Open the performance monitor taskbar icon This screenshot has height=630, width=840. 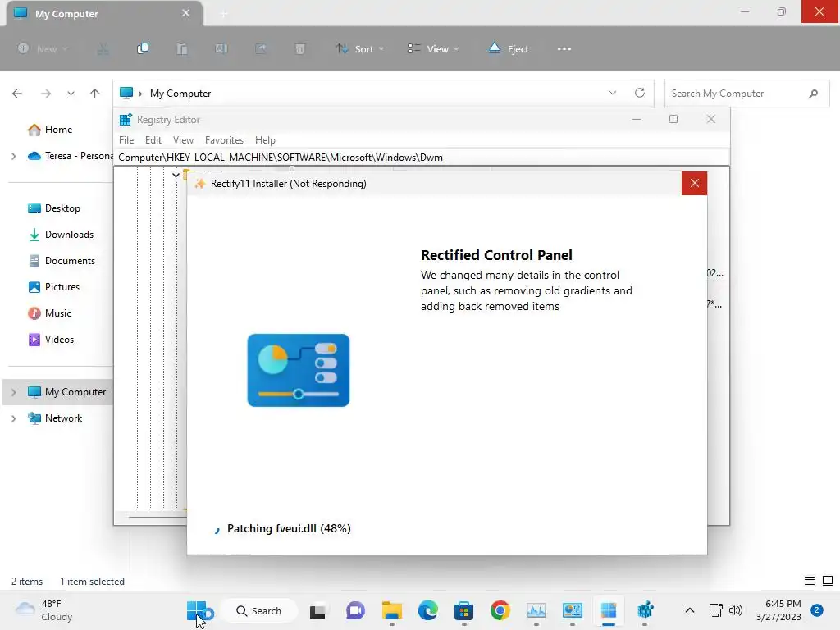536,610
